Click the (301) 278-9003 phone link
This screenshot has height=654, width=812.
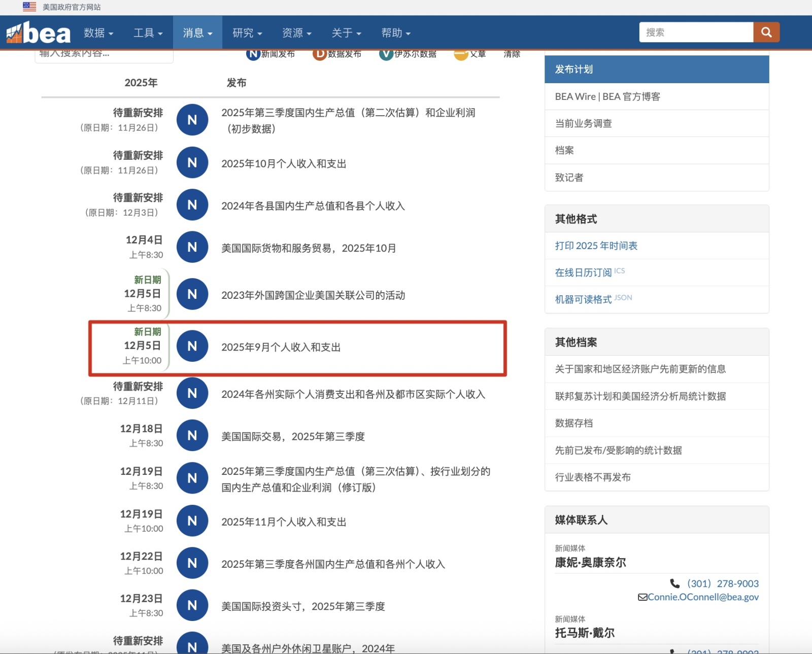(x=723, y=583)
